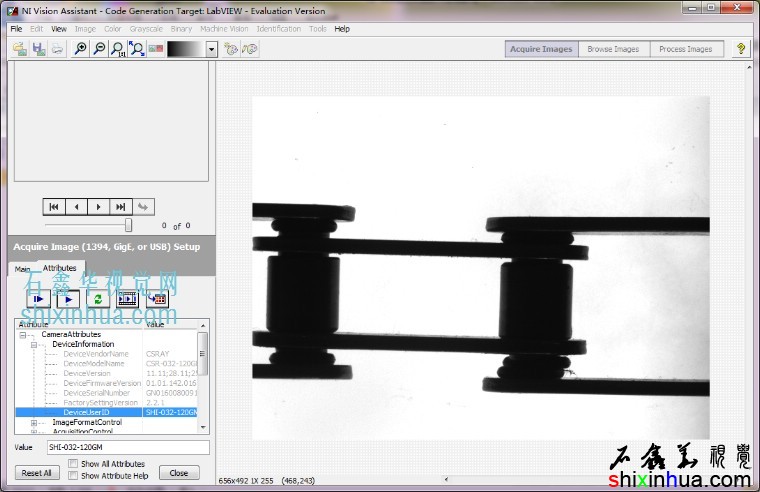The width and height of the screenshot is (760, 492).
Task: Click the Zoom Out magnifier icon
Action: pos(99,49)
